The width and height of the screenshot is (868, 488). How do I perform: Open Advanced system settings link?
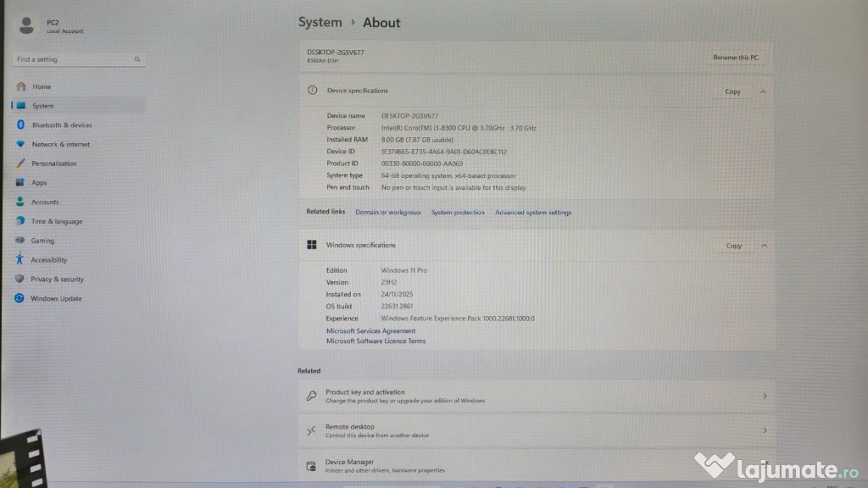[533, 213]
